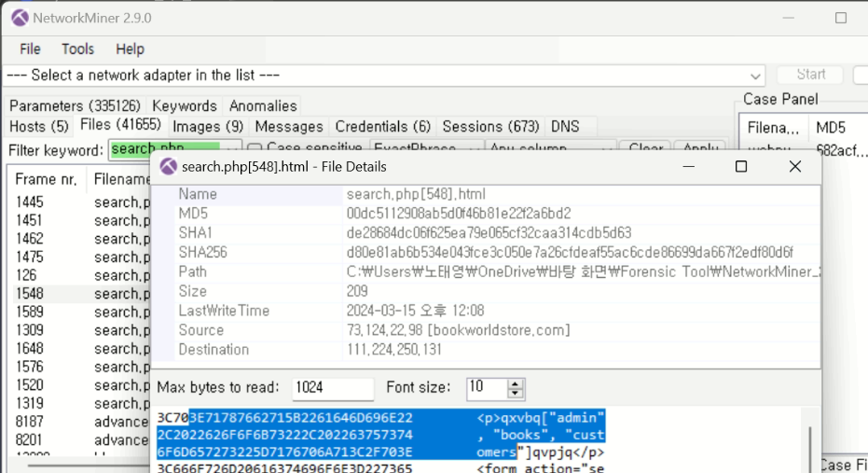This screenshot has width=868, height=473.
Task: Switch to the Parameters (335126) tab
Action: [x=75, y=105]
